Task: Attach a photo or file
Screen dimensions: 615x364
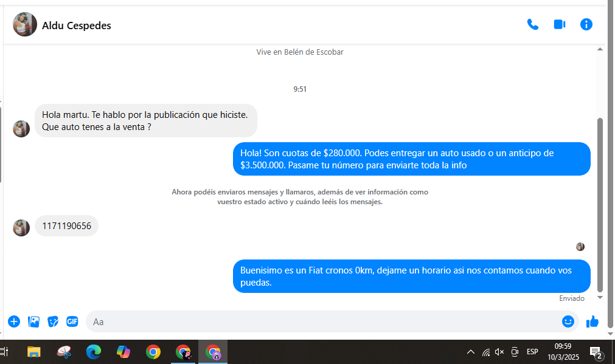Action: (x=33, y=321)
